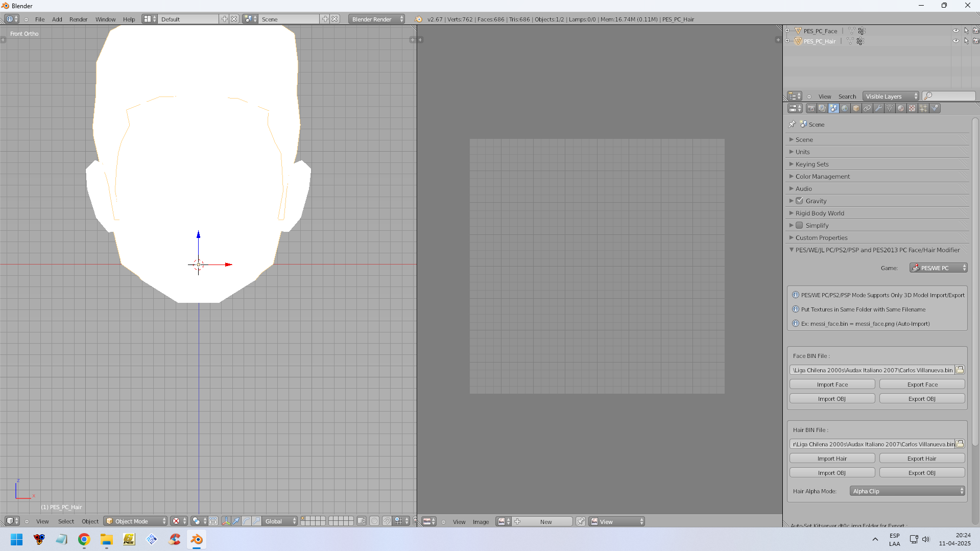Open Blender from the Windows taskbar

point(197,539)
